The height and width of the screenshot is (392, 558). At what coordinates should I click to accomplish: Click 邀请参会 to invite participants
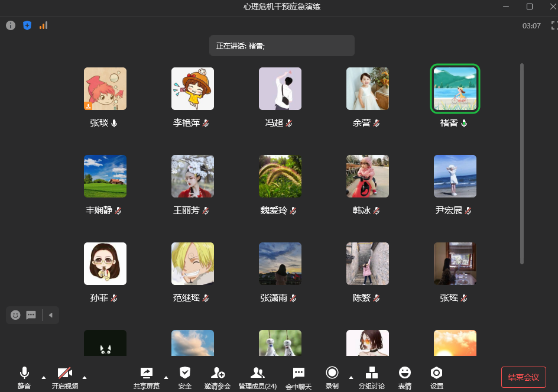218,377
